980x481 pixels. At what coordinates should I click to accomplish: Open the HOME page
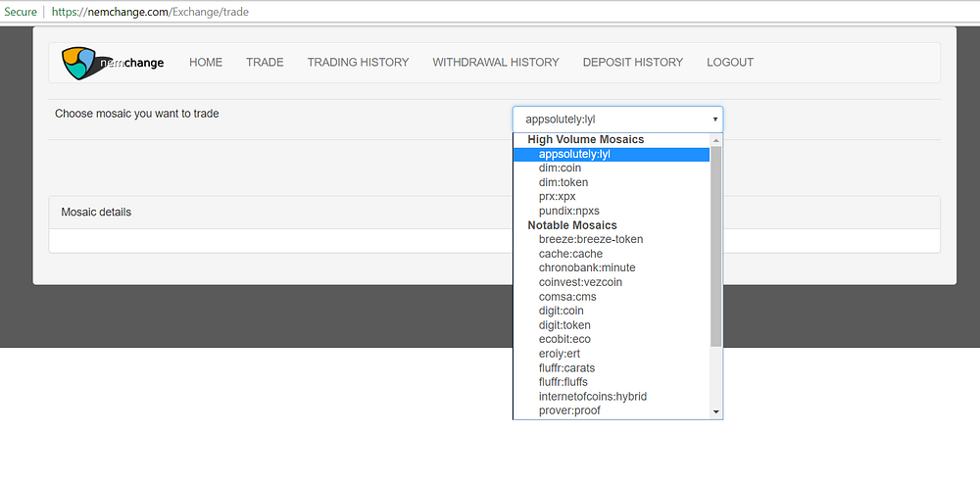click(x=206, y=63)
